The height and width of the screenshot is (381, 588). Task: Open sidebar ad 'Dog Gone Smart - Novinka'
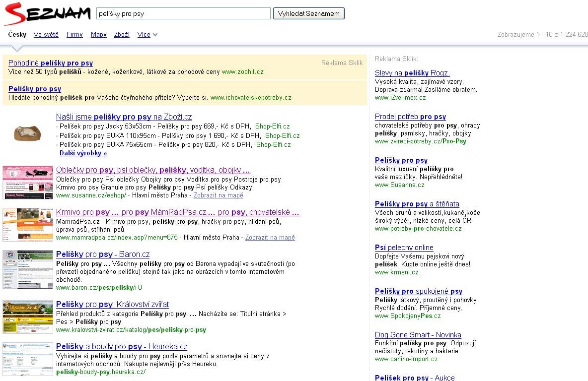(418, 335)
